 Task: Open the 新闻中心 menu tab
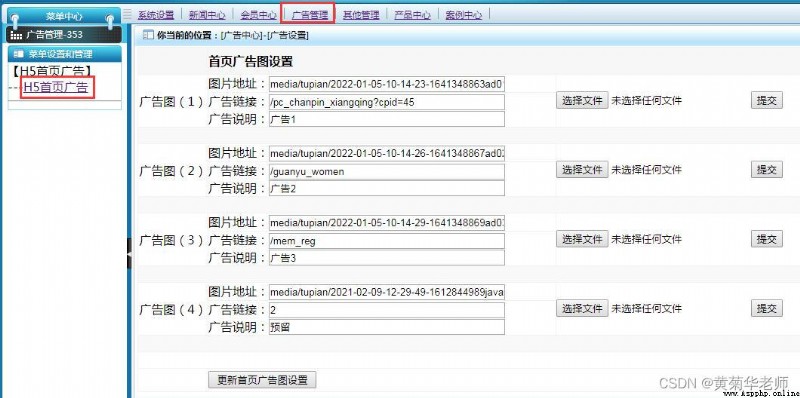point(207,15)
